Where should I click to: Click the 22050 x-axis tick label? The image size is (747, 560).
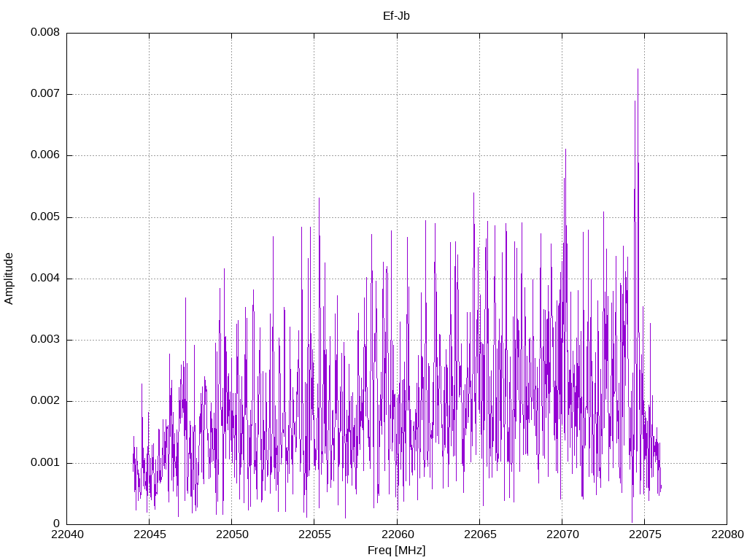[231, 534]
